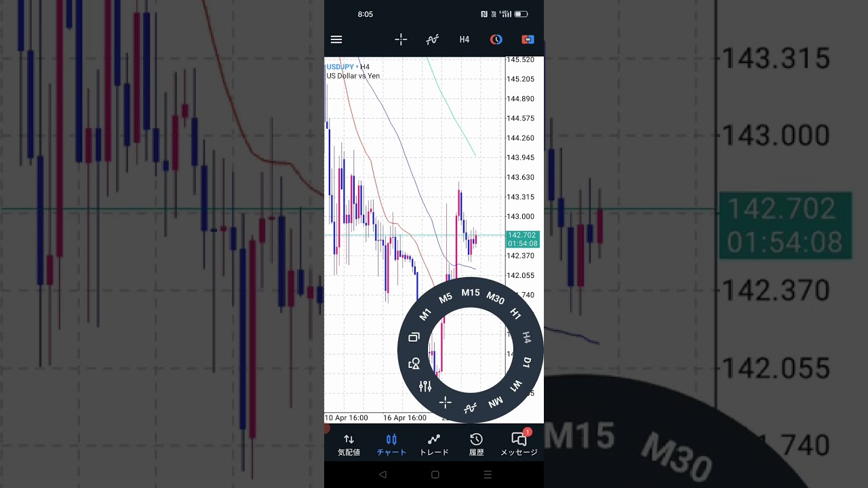Select chart tile windows icon in radial menu
868x488 pixels.
414,337
